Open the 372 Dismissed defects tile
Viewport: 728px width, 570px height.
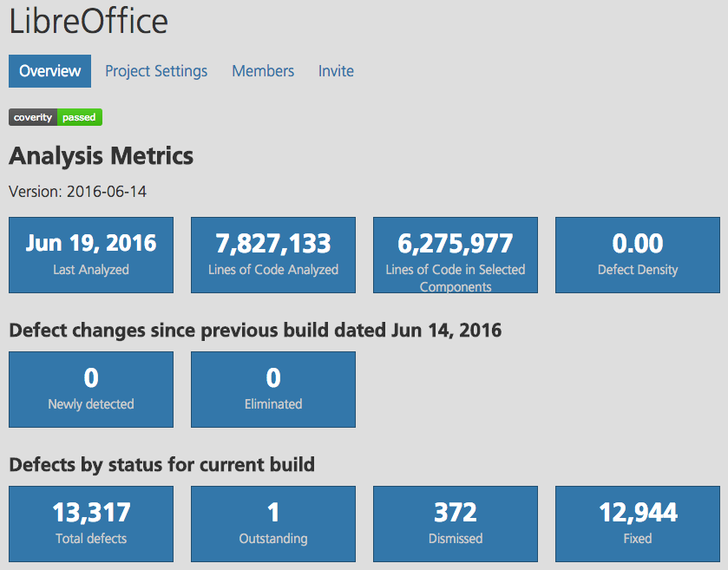click(x=456, y=524)
